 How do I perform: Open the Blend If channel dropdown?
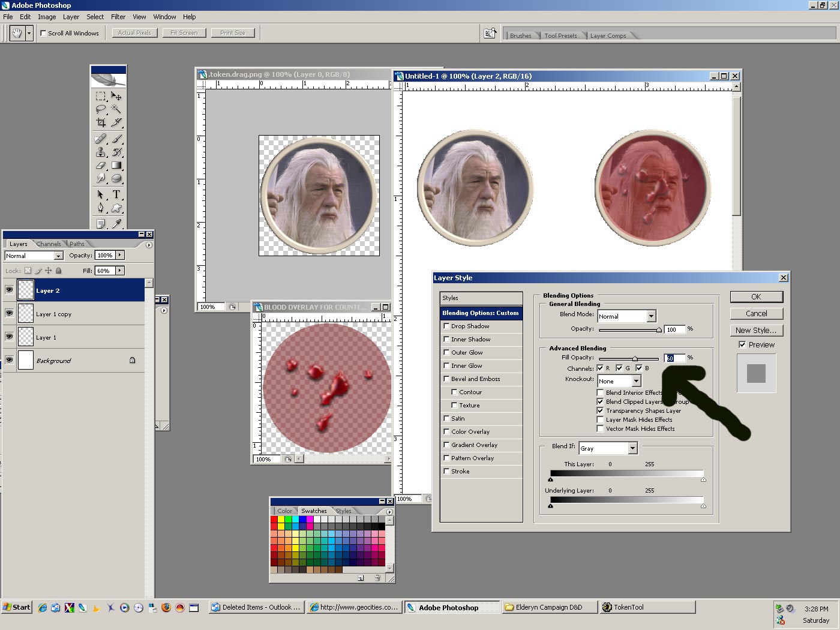point(632,448)
